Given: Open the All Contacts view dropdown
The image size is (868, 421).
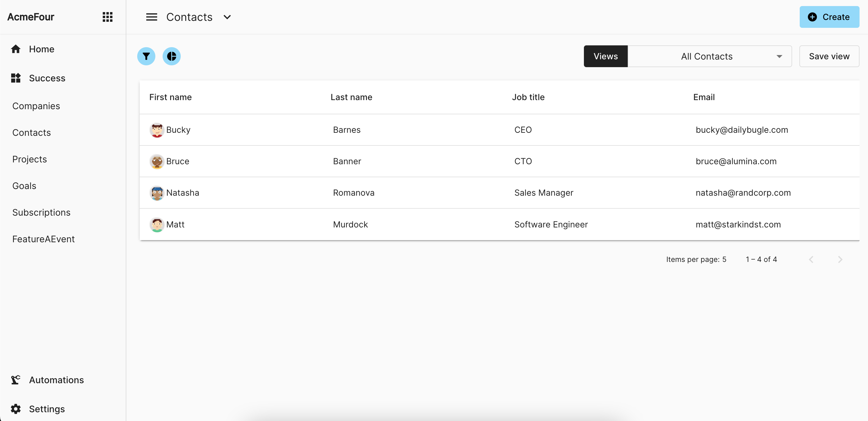Looking at the screenshot, I should (710, 56).
